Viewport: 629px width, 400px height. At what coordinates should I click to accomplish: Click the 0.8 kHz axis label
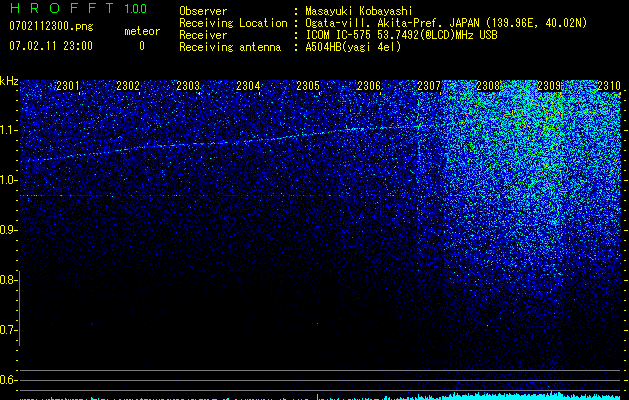[9, 280]
